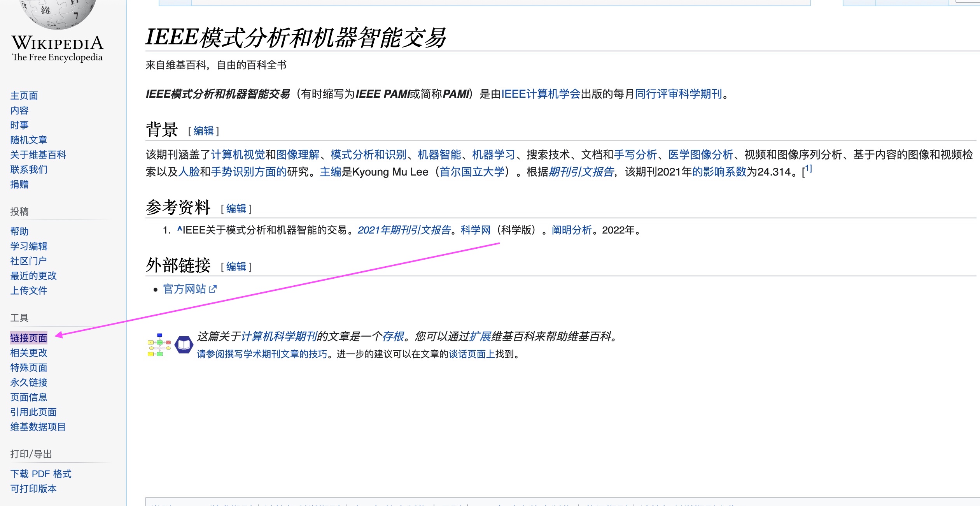The width and height of the screenshot is (980, 506).
Task: Open the 官方网站 external link
Action: click(x=184, y=289)
